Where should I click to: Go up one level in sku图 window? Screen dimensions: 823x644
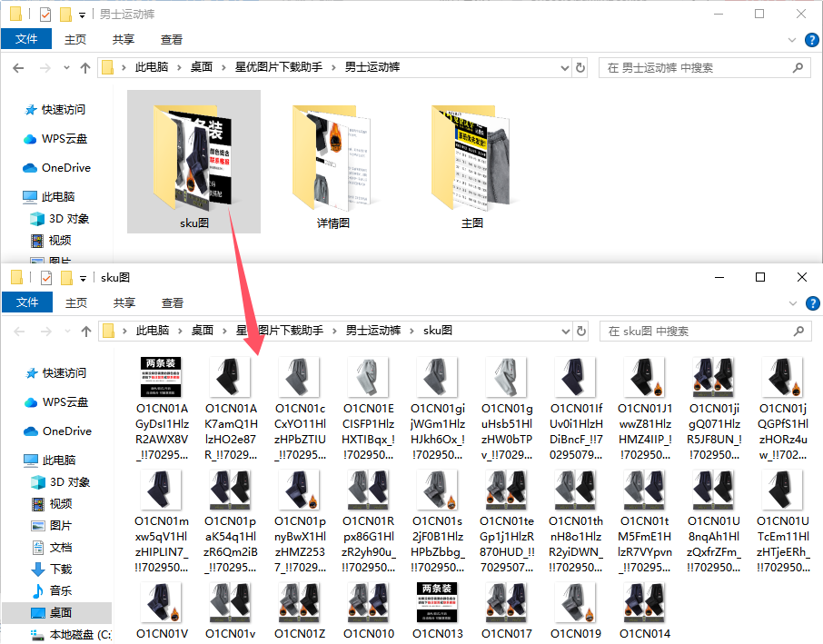(86, 332)
